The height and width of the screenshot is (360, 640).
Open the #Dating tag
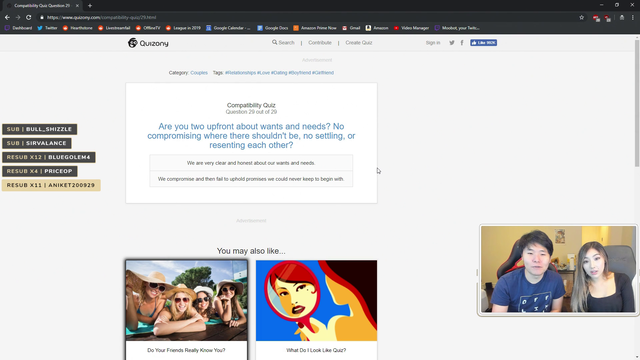279,73
